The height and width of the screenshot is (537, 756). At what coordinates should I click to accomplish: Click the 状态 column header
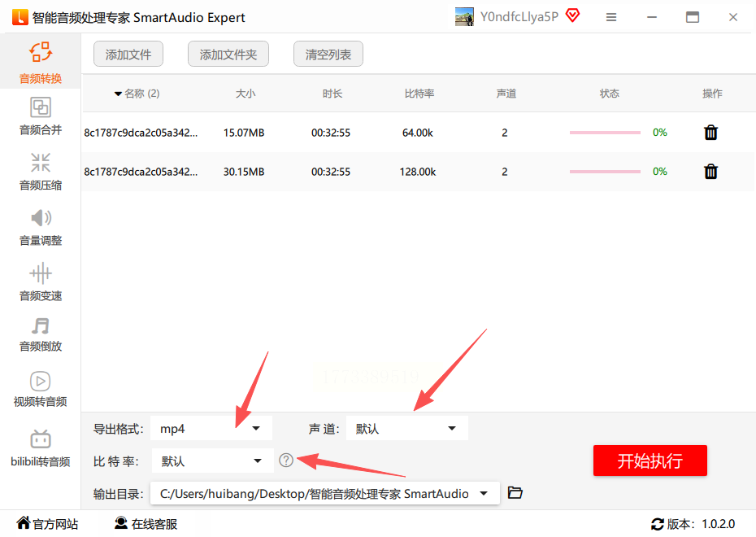click(x=610, y=94)
